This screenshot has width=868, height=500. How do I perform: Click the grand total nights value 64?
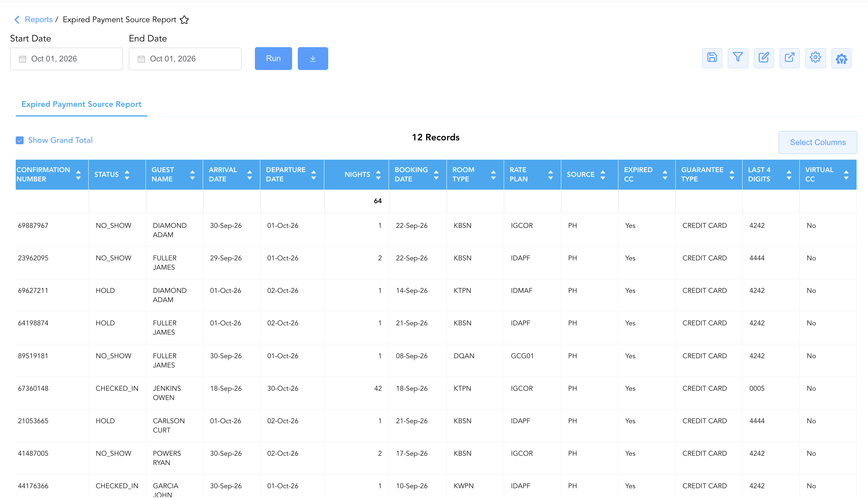(x=378, y=201)
